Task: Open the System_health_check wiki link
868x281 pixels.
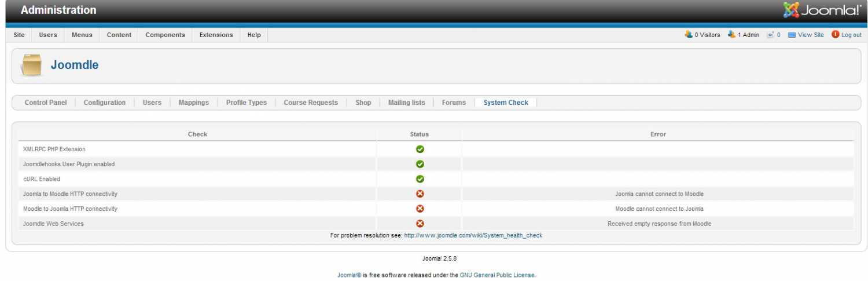Action: pyautogui.click(x=473, y=235)
